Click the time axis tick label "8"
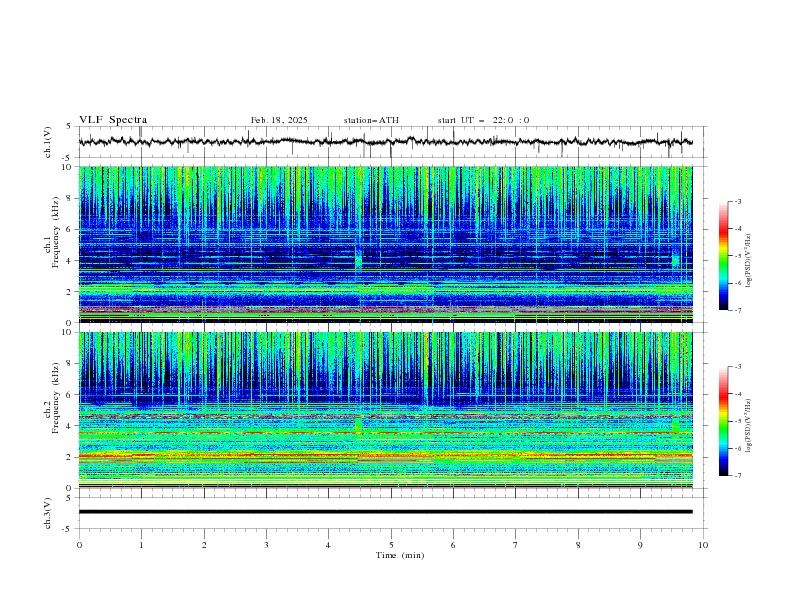 (578, 545)
